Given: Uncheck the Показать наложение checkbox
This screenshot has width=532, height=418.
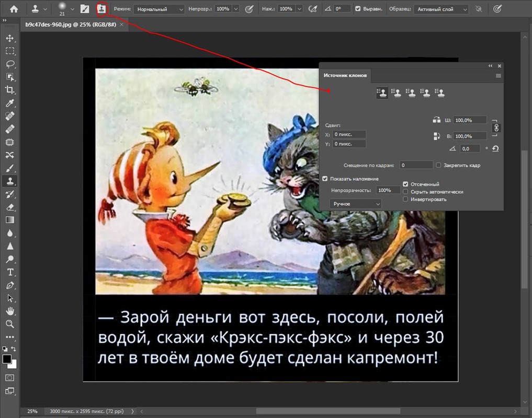Looking at the screenshot, I should (325, 179).
